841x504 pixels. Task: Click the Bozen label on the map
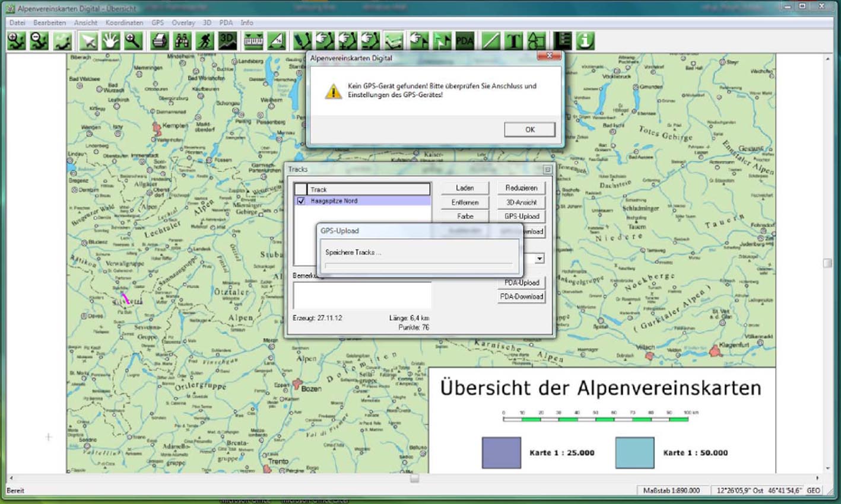pos(311,389)
